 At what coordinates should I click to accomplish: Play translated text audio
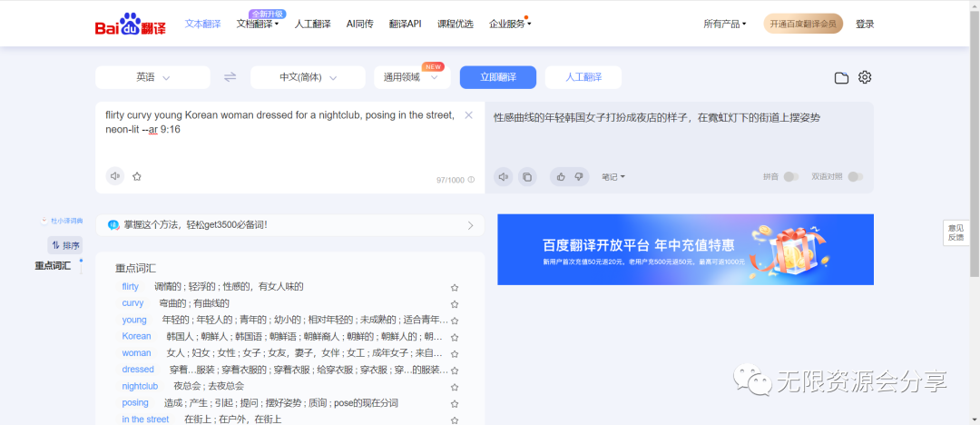(503, 177)
